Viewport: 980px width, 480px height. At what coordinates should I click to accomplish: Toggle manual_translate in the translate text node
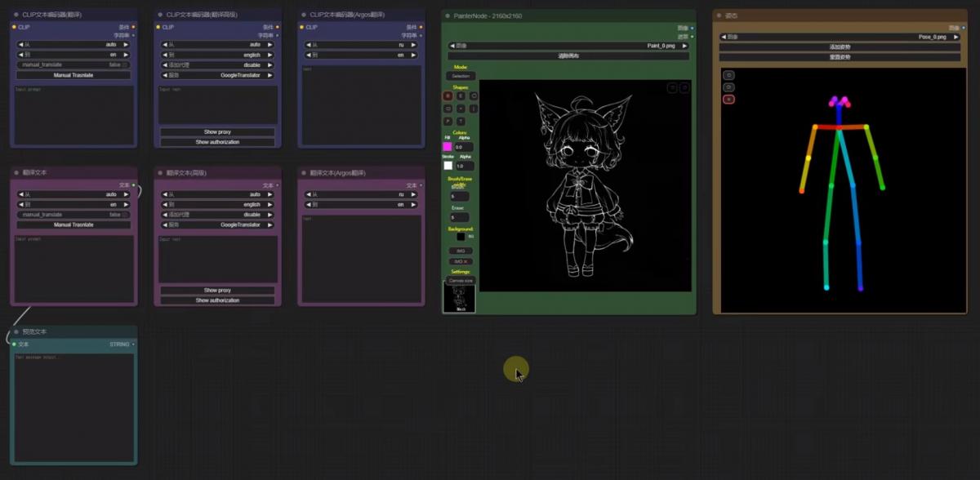click(x=73, y=215)
